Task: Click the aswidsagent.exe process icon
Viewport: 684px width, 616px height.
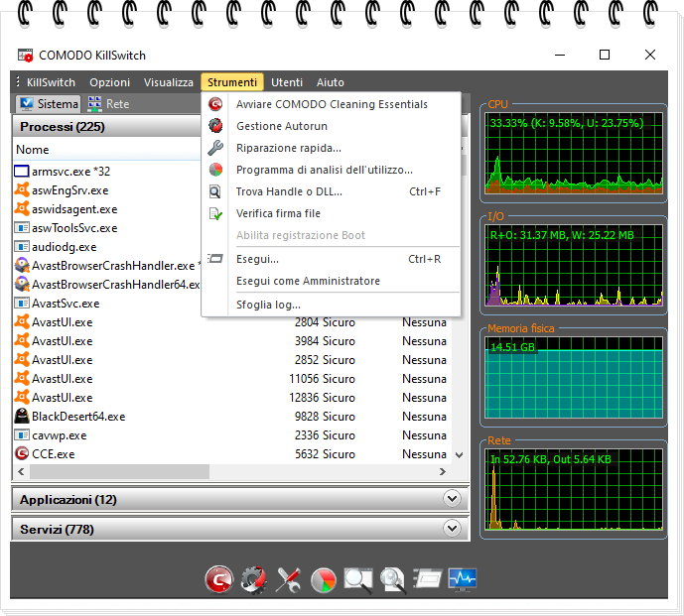Action: [x=22, y=209]
